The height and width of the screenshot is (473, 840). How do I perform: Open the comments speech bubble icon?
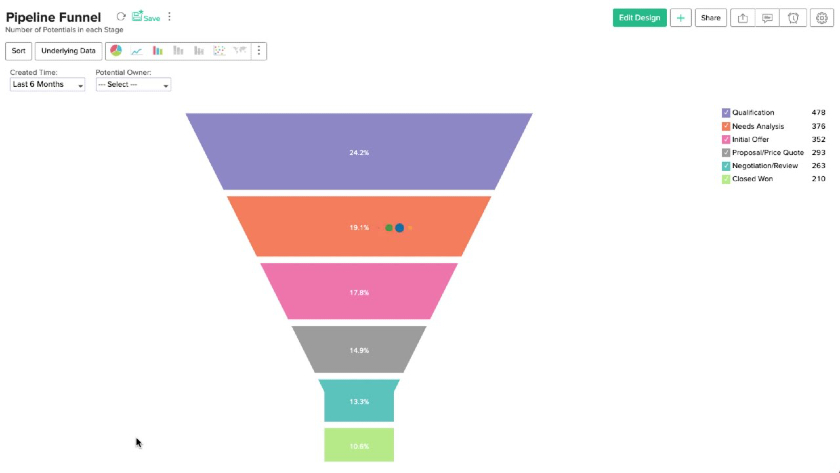(x=768, y=18)
